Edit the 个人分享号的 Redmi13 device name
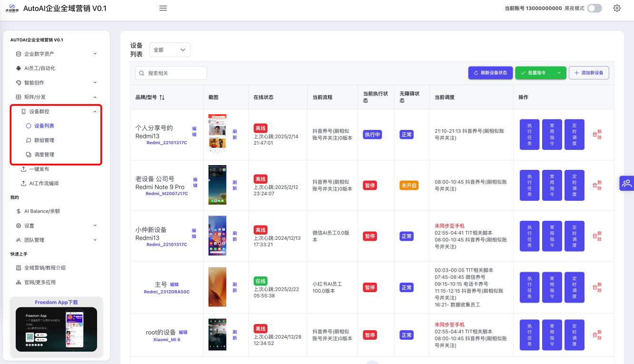The image size is (634, 364). (194, 132)
